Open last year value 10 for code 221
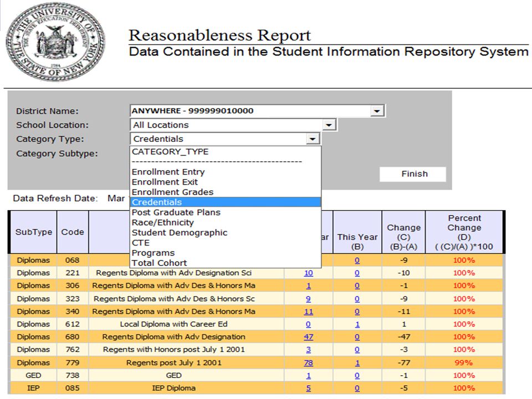The height and width of the screenshot is (399, 532). pos(309,273)
